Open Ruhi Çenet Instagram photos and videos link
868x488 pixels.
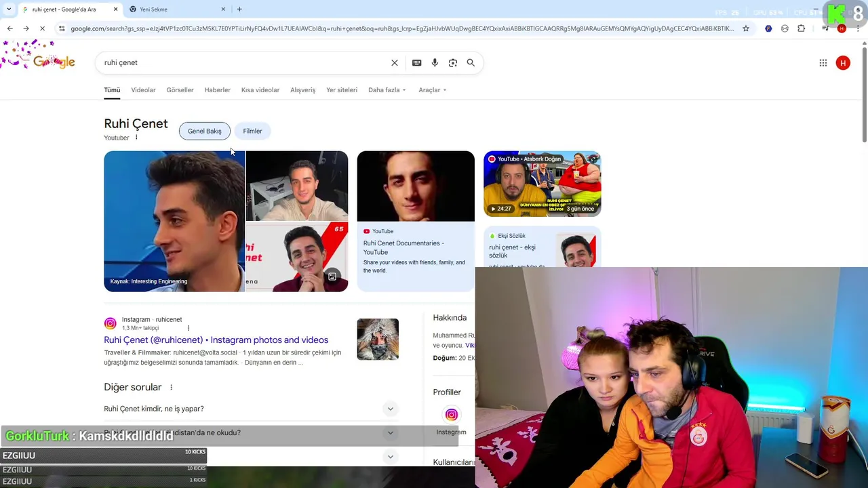click(216, 340)
